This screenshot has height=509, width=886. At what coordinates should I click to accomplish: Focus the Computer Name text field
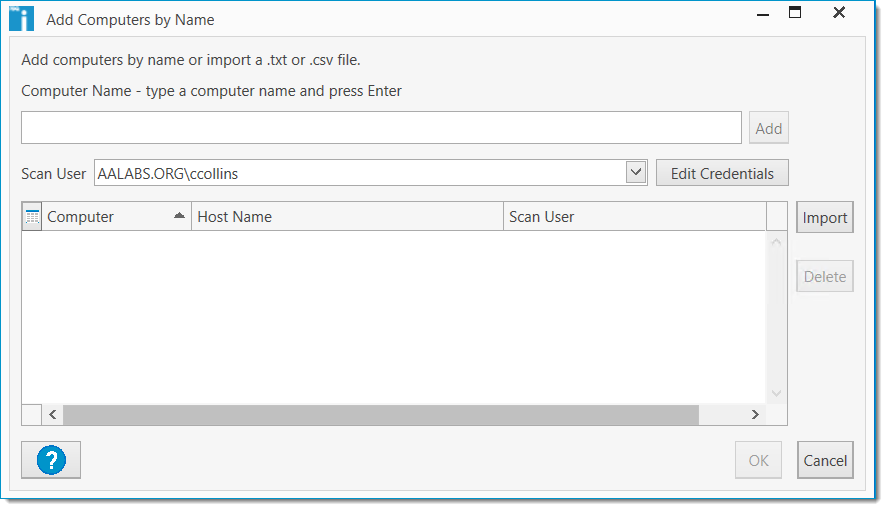click(381, 128)
